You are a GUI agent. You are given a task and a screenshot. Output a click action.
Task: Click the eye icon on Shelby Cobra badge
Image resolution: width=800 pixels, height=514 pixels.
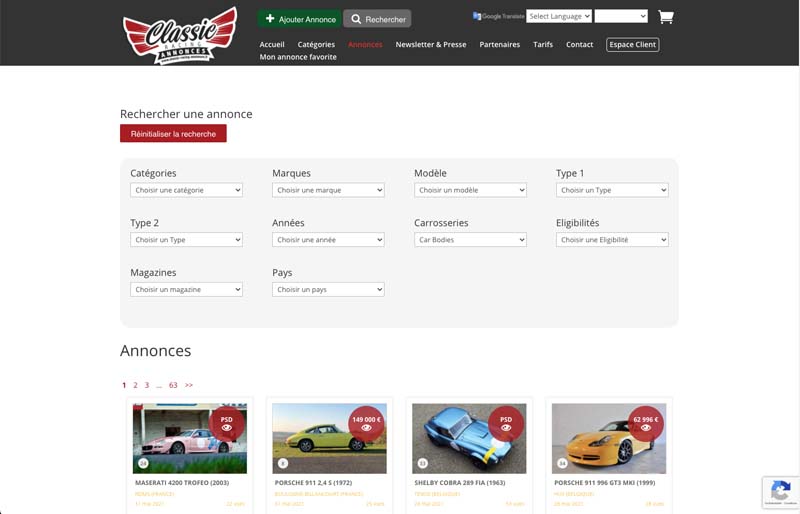[506, 428]
